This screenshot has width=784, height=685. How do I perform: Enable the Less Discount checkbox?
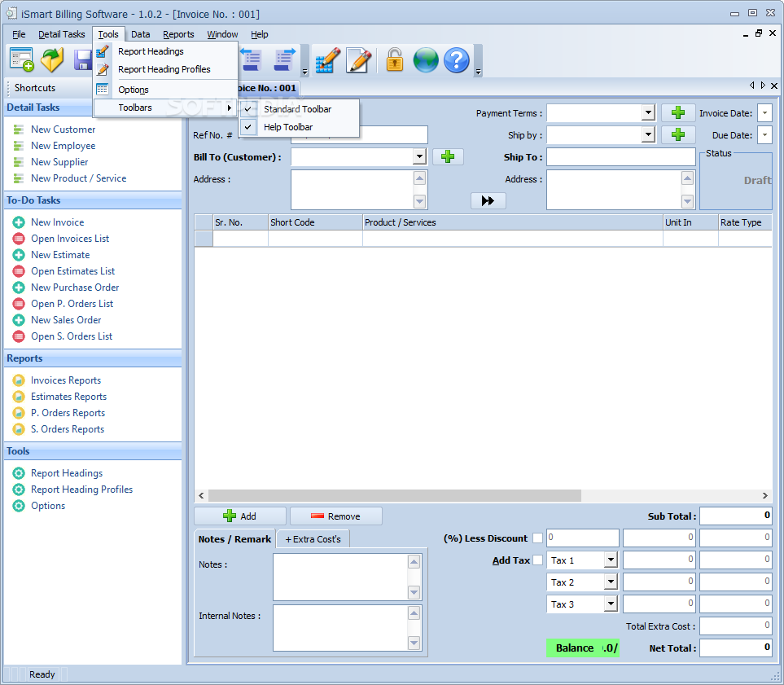pos(537,538)
